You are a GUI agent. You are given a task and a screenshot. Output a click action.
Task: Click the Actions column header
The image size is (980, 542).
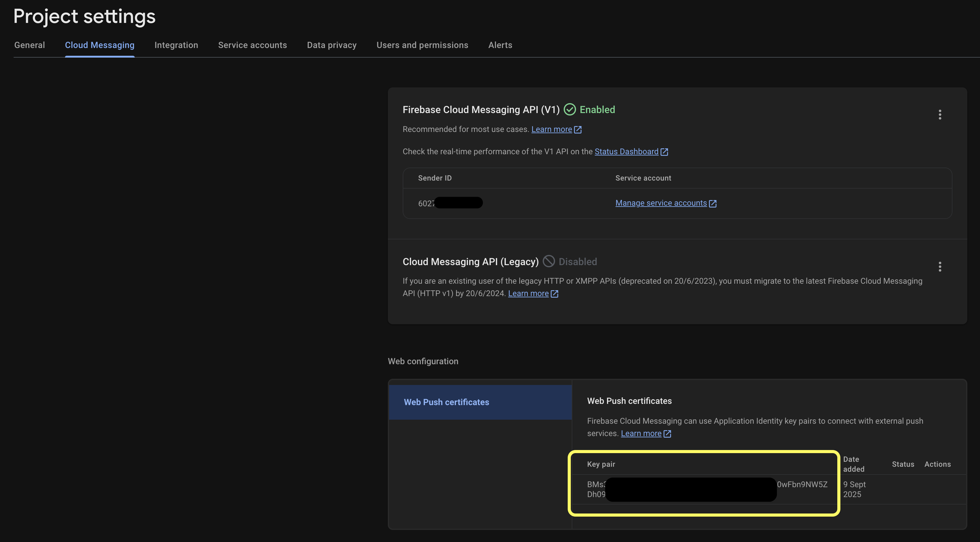[x=937, y=464]
